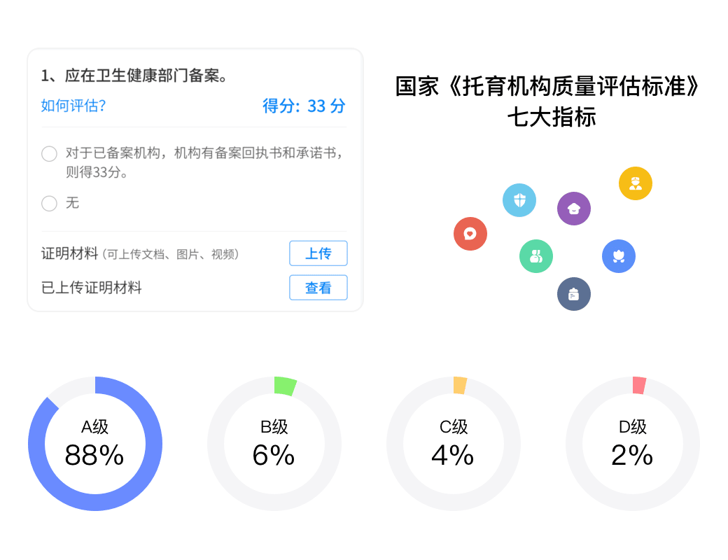Click the red heart speech-bubble icon
Viewport: 728px width, 560px height.
click(x=470, y=234)
